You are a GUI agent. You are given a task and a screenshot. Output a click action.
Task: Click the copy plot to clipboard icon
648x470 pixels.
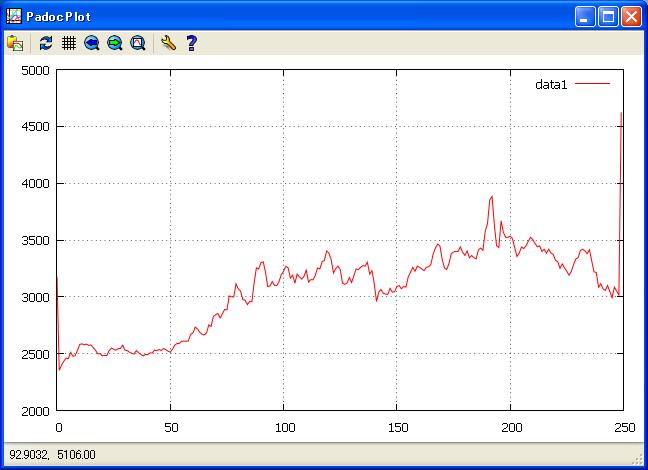point(15,43)
